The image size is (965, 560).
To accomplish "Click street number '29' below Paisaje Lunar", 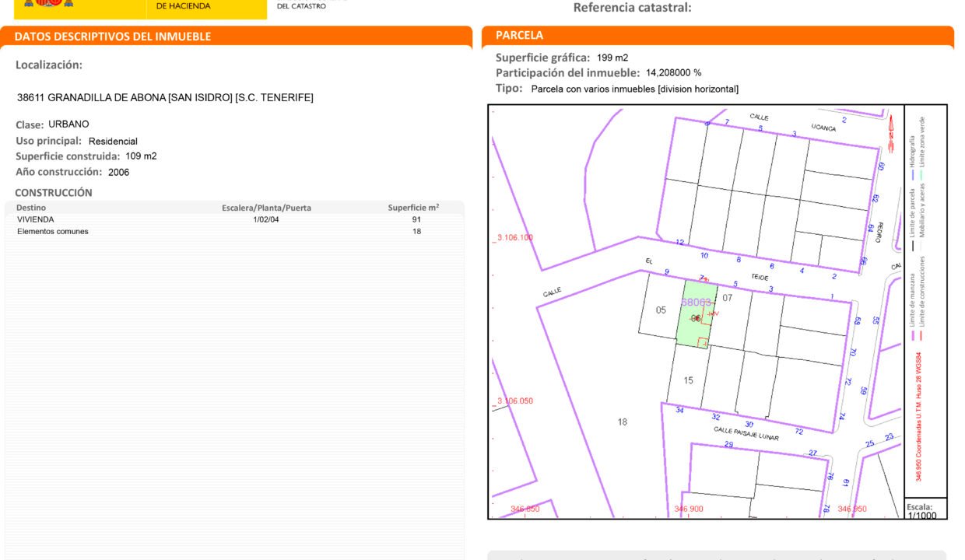I will [728, 445].
